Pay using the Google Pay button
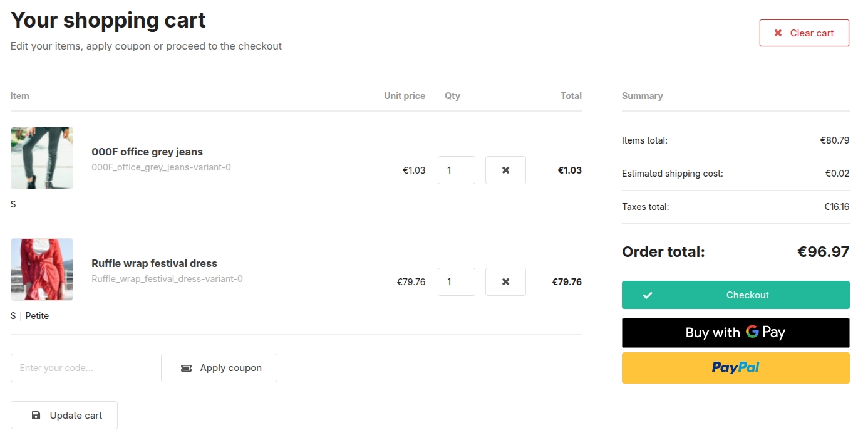Viewport: 868px width, 440px height. coord(735,333)
